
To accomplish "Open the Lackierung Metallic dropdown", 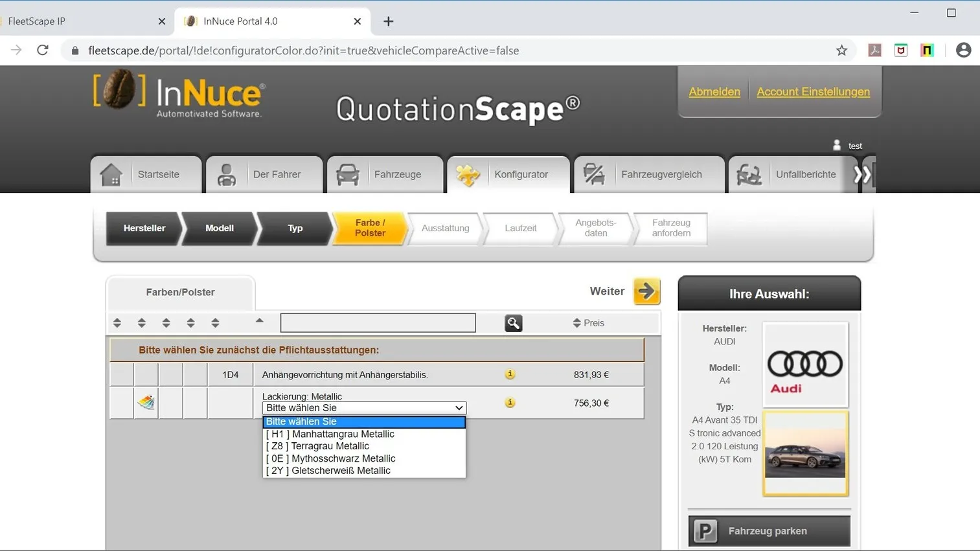I will click(365, 408).
